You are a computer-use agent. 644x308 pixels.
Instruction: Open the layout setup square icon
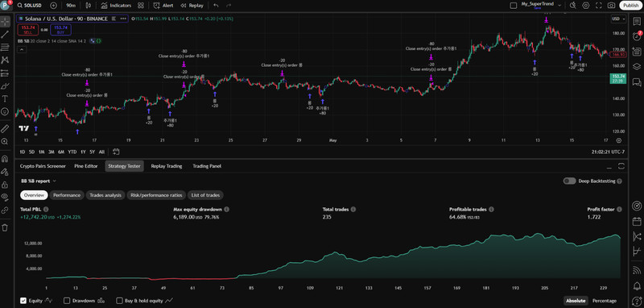513,6
